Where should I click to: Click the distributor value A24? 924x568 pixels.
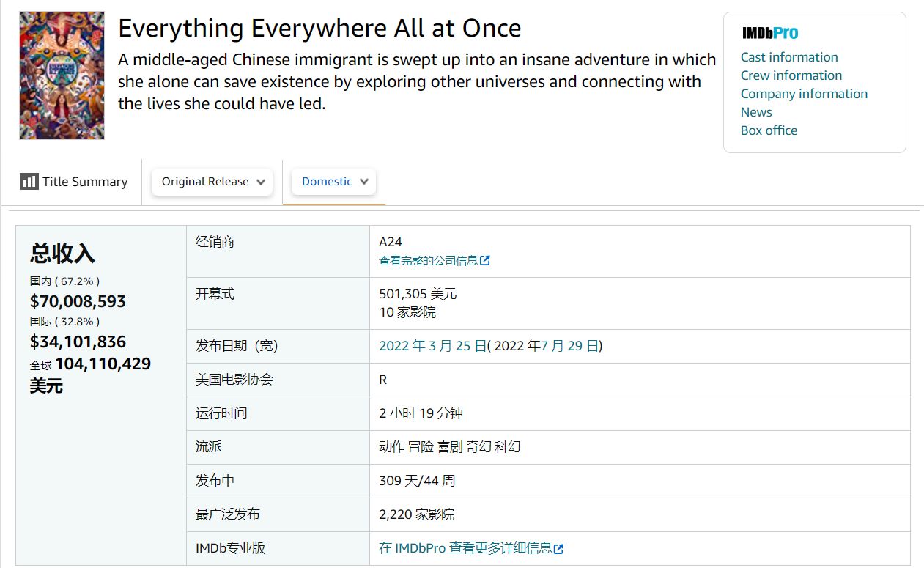391,242
